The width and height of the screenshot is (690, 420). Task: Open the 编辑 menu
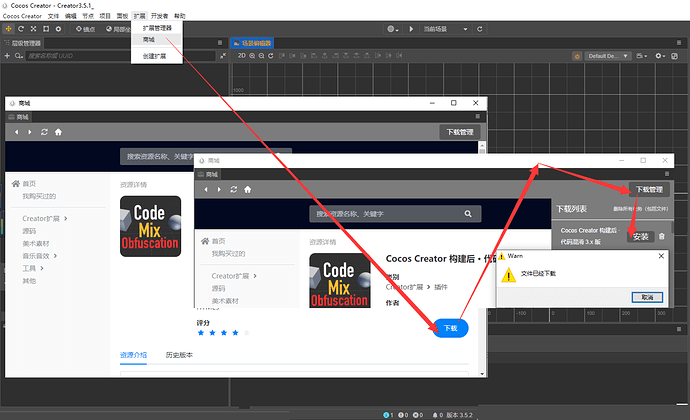71,16
